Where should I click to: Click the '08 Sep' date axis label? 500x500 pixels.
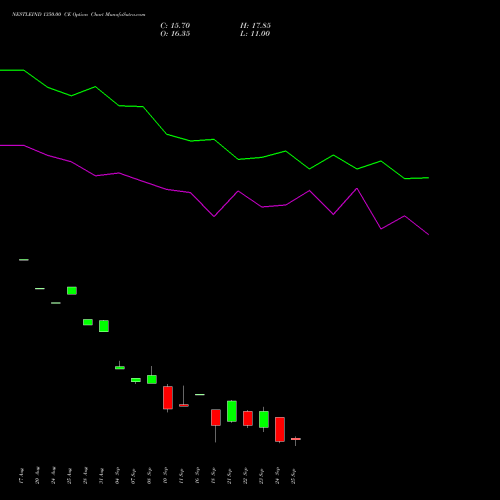click(150, 476)
